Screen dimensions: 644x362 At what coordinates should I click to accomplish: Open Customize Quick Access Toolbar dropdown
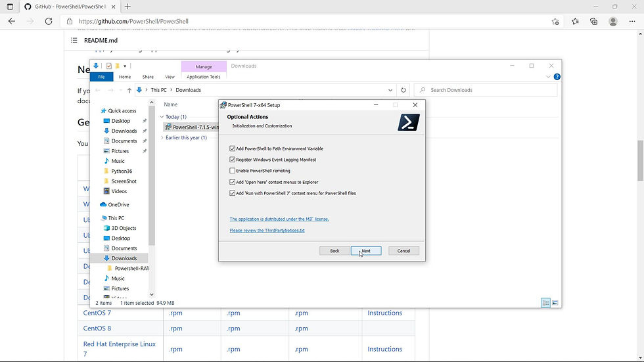(125, 66)
